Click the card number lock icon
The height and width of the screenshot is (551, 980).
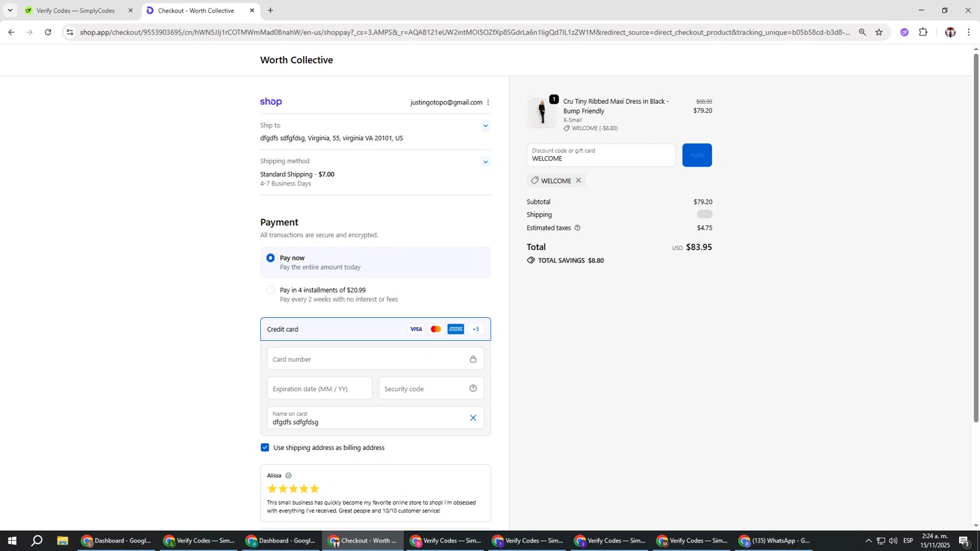[x=473, y=360]
